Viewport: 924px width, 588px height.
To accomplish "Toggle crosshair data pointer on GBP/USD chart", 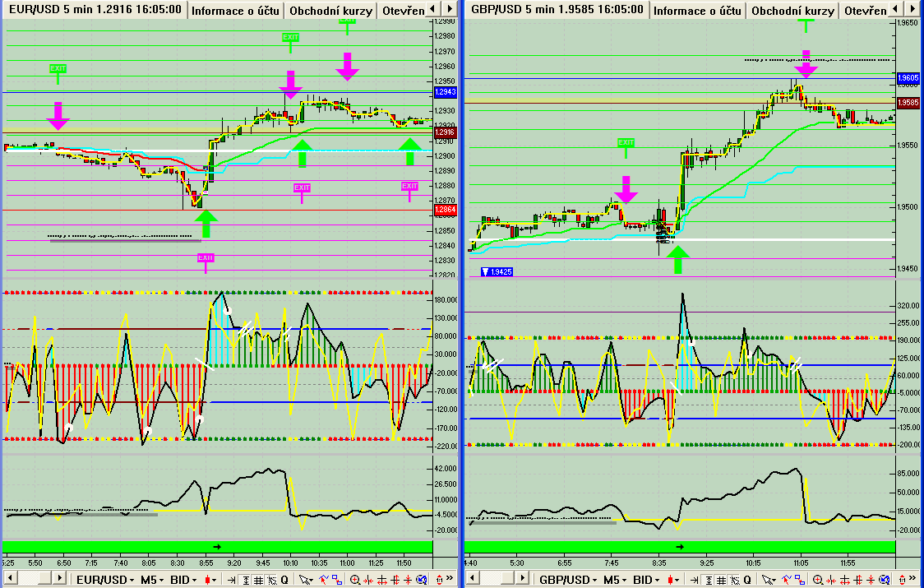I will (x=734, y=580).
